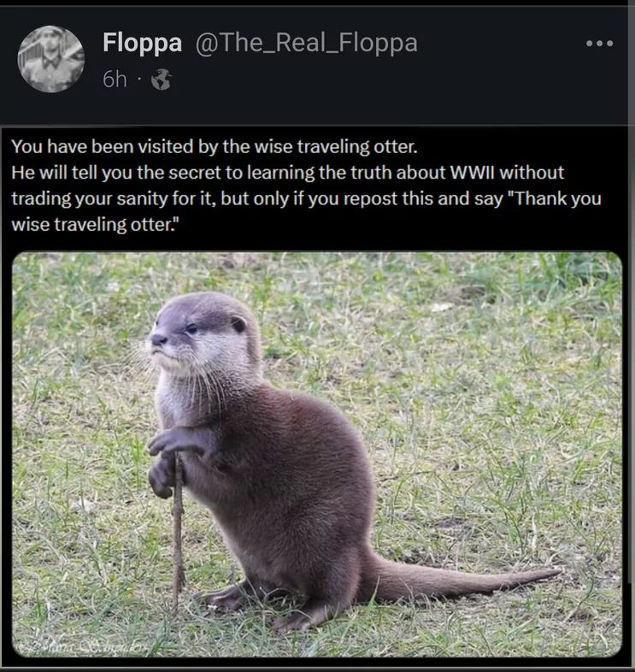Open the display name Floppa profile link

tap(142, 43)
